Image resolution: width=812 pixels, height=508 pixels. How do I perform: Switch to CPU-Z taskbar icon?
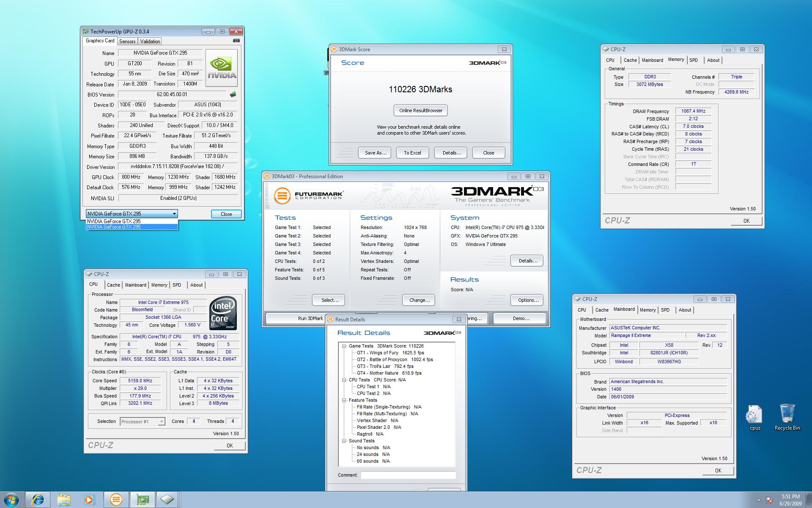167,500
